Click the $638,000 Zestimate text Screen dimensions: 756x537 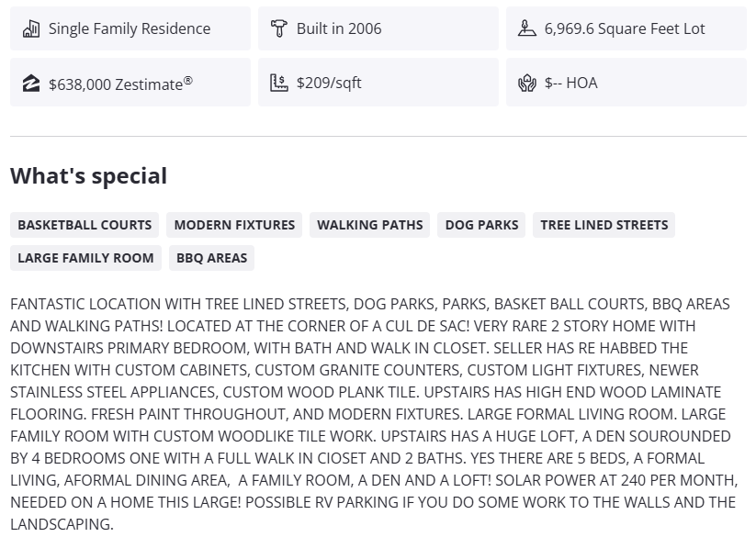point(120,84)
